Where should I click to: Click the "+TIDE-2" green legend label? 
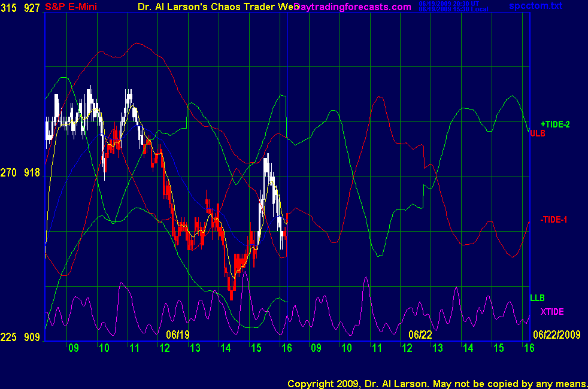point(555,124)
